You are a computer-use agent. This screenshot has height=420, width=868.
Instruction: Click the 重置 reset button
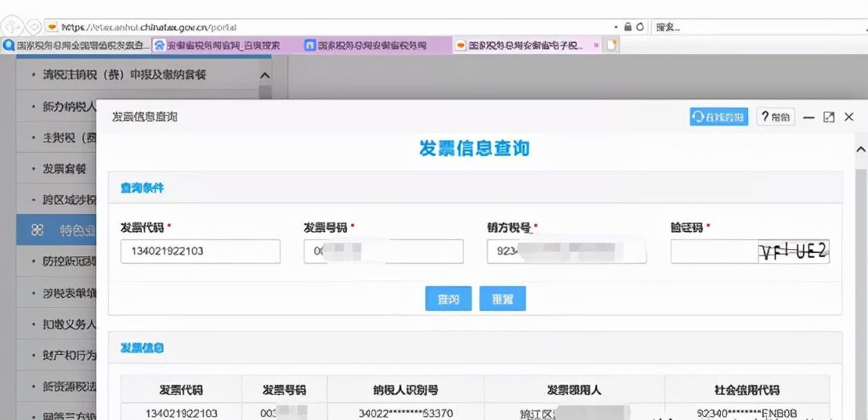point(503,299)
